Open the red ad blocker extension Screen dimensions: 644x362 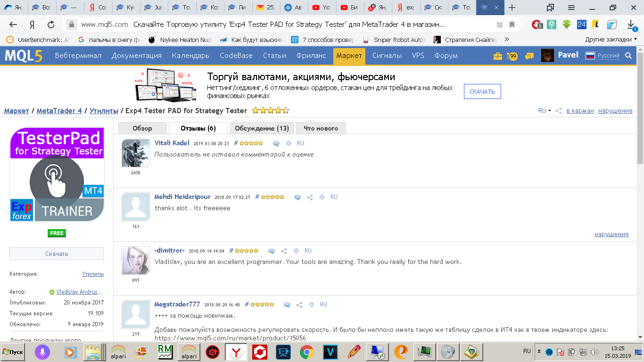click(x=537, y=25)
